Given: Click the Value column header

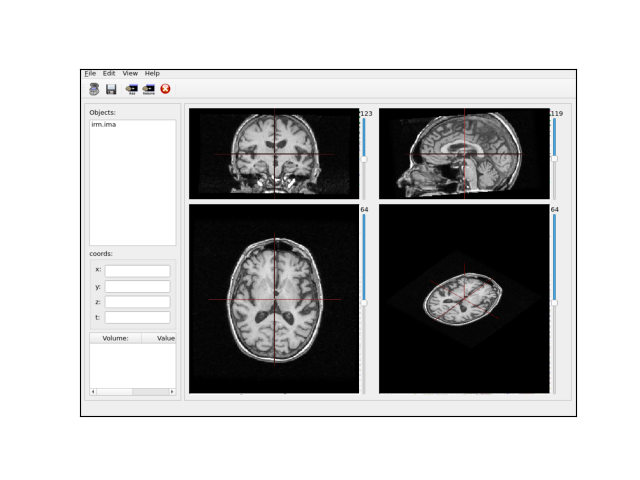Looking at the screenshot, I should point(159,338).
